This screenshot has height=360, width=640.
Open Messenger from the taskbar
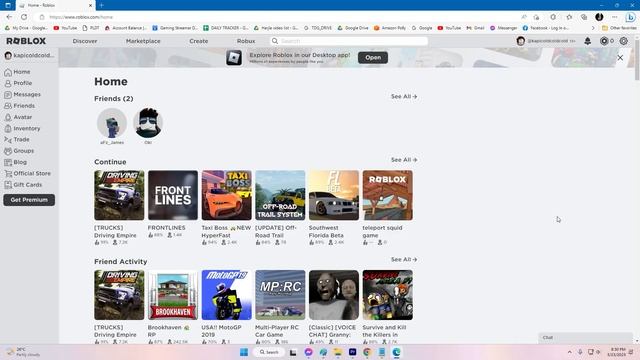309,352
